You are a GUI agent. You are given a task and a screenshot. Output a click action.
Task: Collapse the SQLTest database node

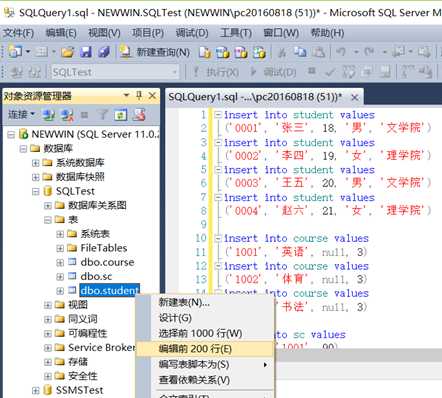35,191
